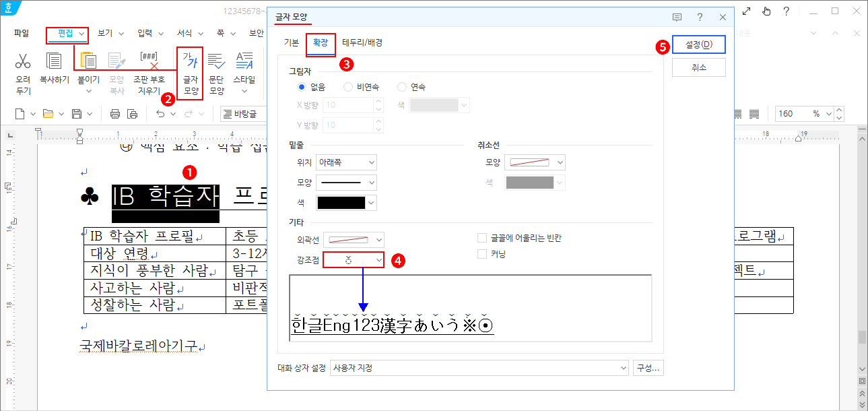
Task: Select the 비연속 shadow radio button
Action: tap(348, 86)
